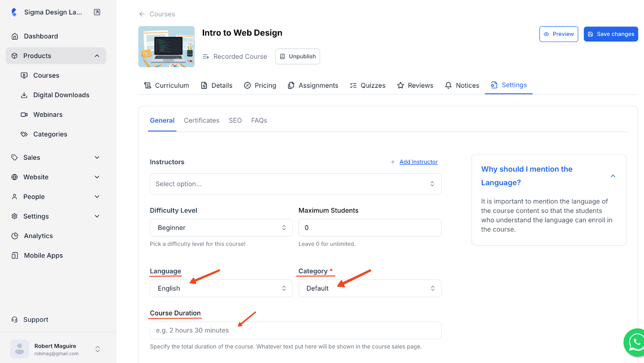Expand the Website menu chevron
The height and width of the screenshot is (363, 644).
97,177
